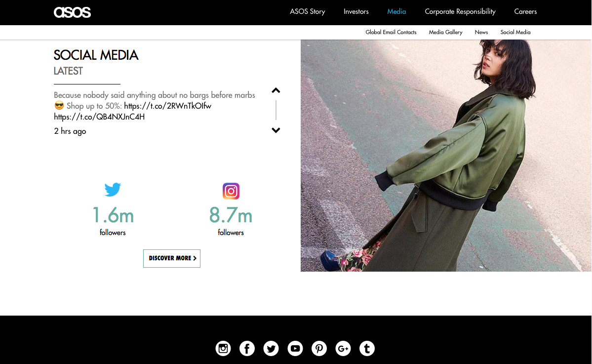Open the Media Gallery submenu link
The image size is (592, 364).
click(x=445, y=33)
